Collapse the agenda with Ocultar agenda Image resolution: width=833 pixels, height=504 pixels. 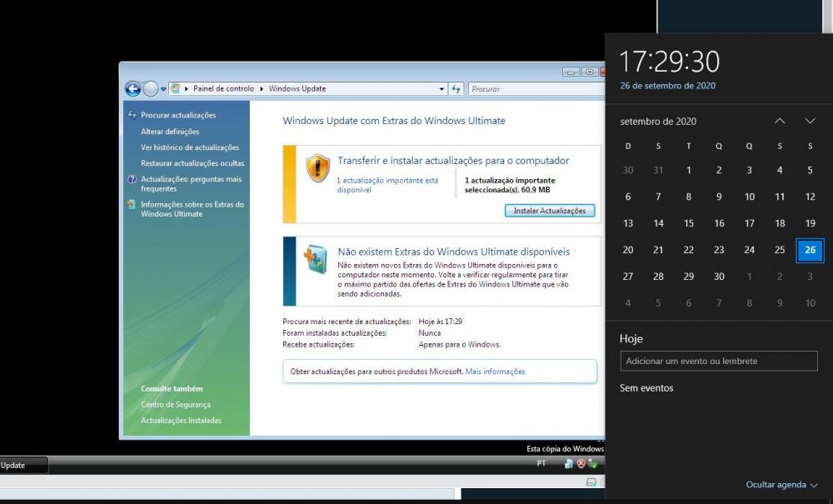[x=781, y=485]
